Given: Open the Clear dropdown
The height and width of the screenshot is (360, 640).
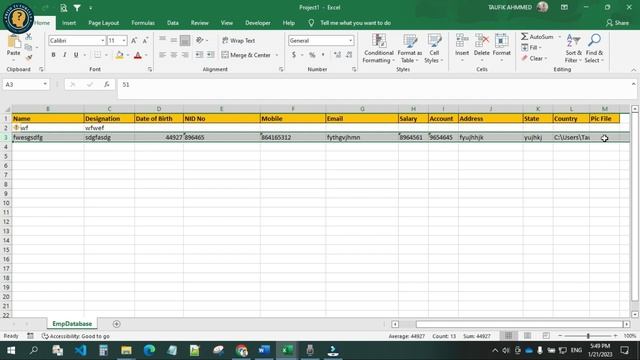Looking at the screenshot, I should click(x=534, y=58).
